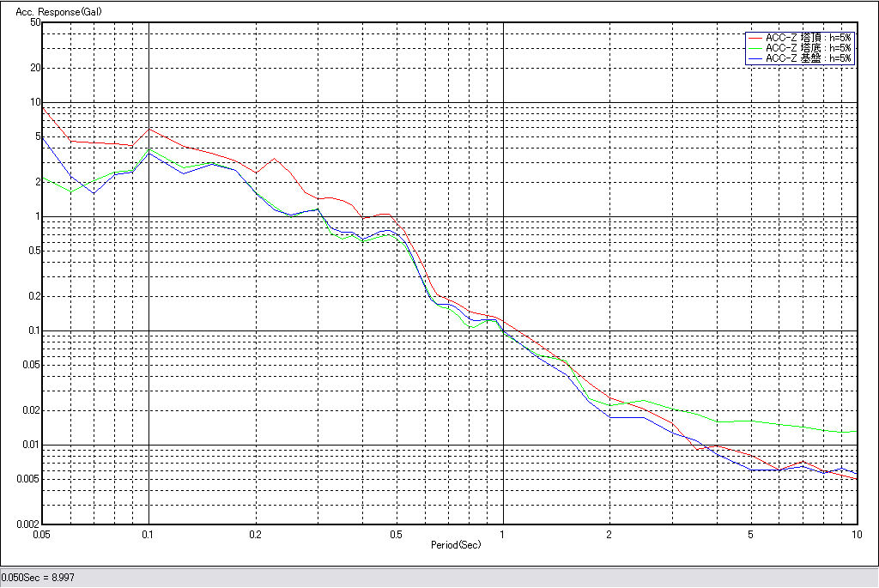Viewport: 879px width, 588px height.
Task: Click the 0.05 label on the period axis
Action: pos(42,534)
